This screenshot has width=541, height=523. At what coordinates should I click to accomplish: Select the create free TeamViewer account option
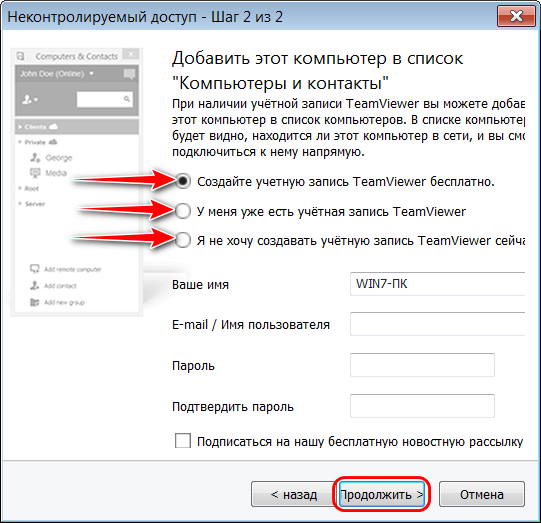(x=183, y=181)
